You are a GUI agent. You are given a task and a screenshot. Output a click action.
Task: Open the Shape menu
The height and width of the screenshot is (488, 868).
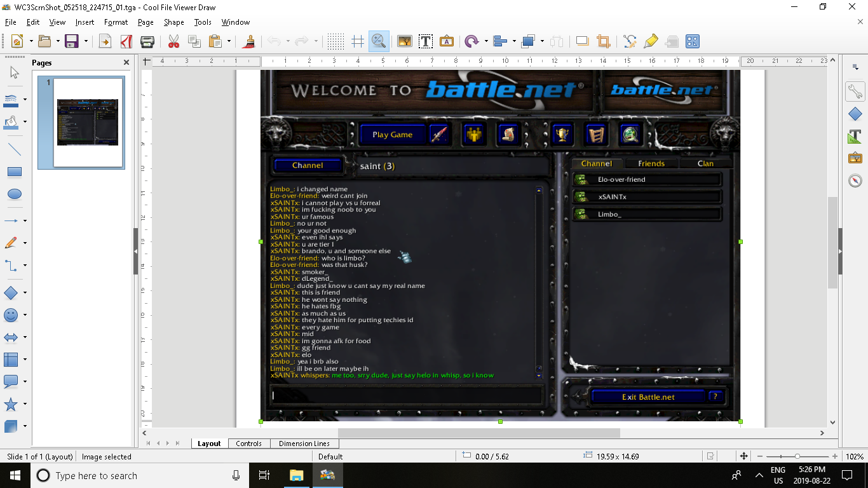173,22
